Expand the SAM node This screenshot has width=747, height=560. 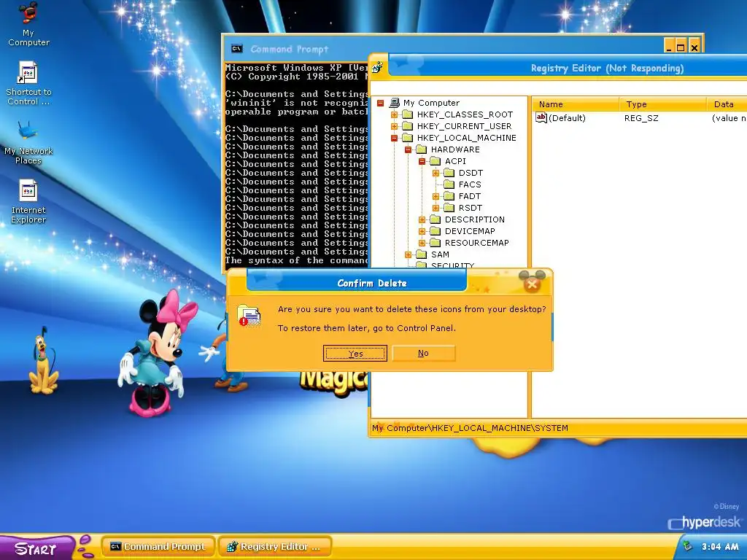408,254
